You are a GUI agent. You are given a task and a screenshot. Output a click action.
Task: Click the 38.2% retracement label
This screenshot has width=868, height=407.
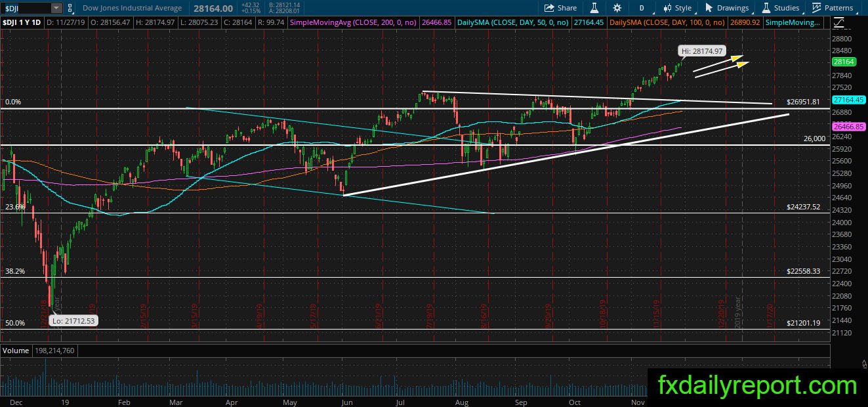click(15, 271)
